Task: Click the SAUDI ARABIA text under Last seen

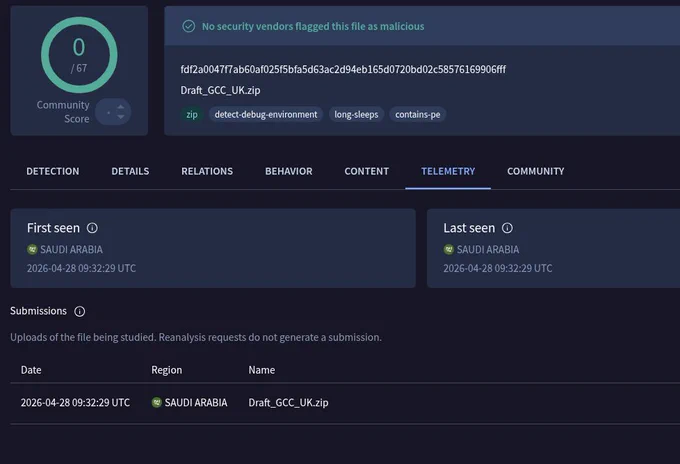Action: click(488, 250)
